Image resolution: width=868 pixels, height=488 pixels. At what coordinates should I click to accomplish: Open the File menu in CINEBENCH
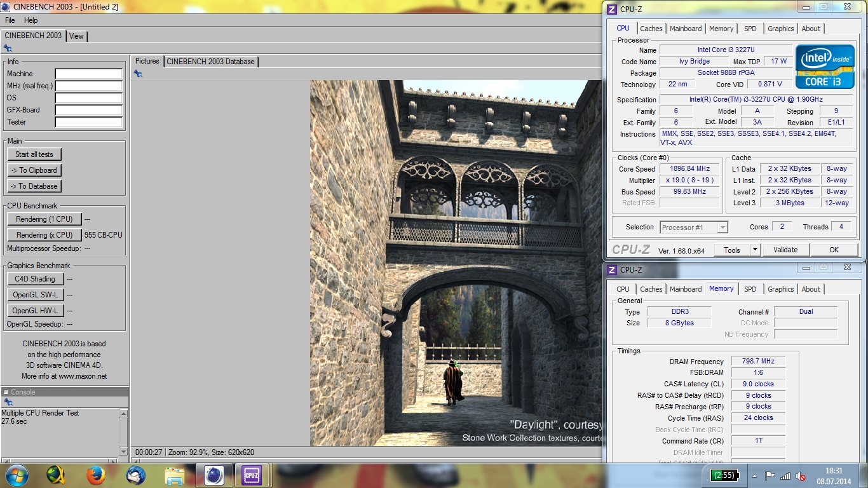[x=10, y=20]
